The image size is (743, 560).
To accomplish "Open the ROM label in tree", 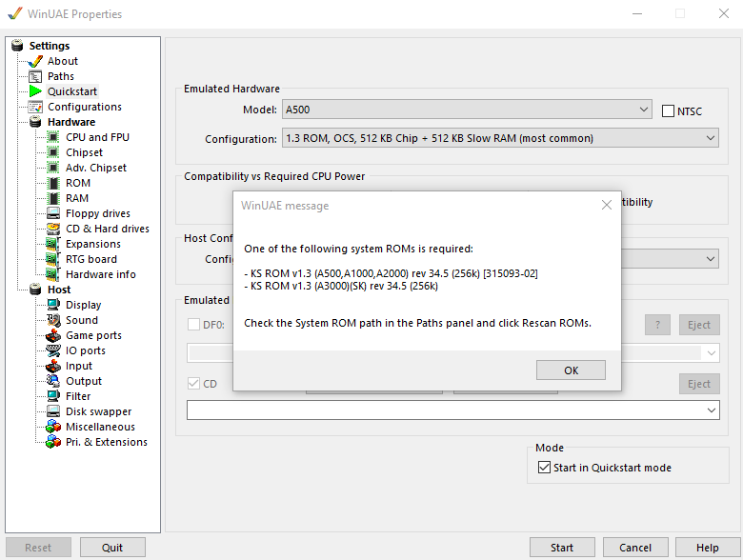I will 78,183.
